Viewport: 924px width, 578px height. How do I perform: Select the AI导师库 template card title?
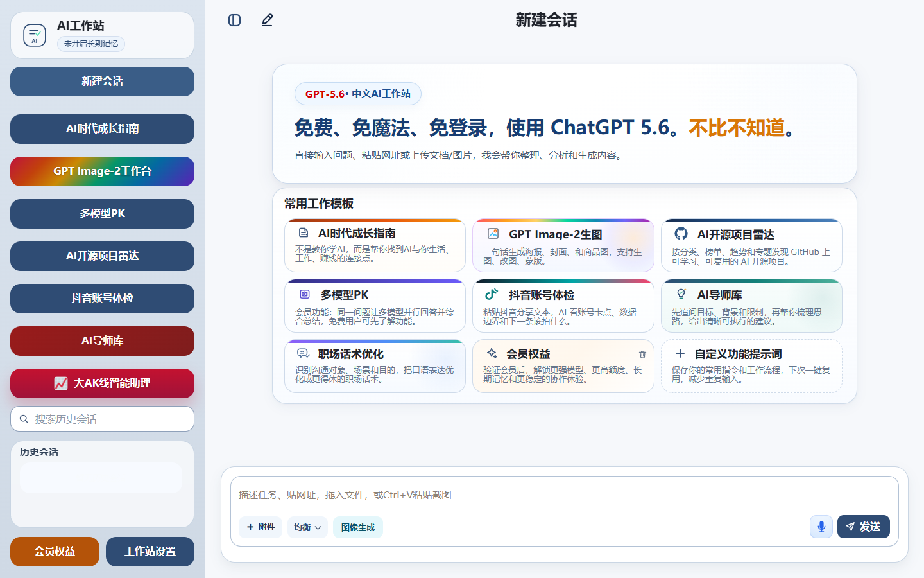point(719,295)
